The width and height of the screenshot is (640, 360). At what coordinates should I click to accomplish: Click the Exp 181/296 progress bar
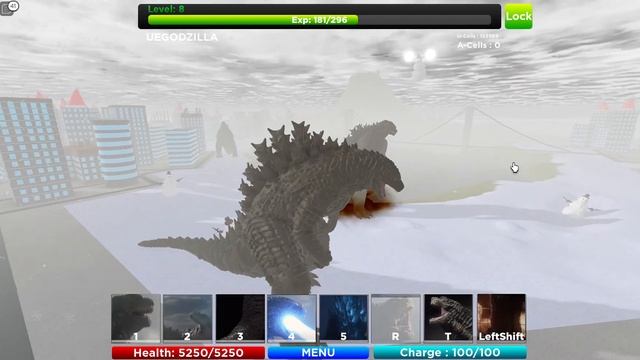pyautogui.click(x=319, y=20)
